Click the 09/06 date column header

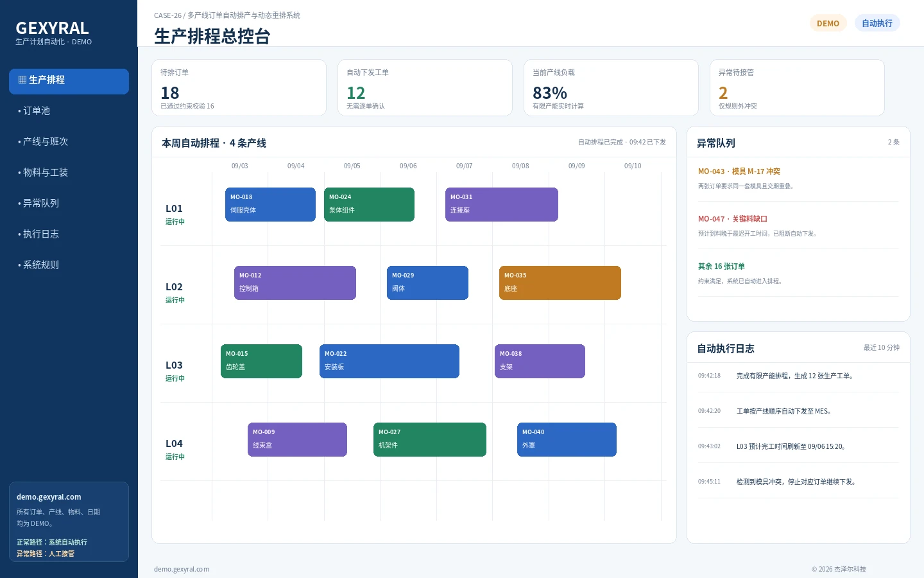(x=408, y=166)
